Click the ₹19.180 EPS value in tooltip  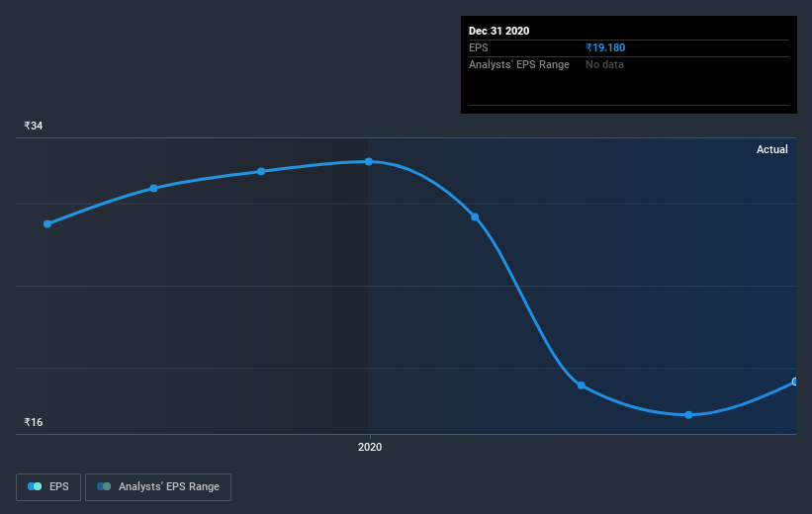pyautogui.click(x=605, y=47)
